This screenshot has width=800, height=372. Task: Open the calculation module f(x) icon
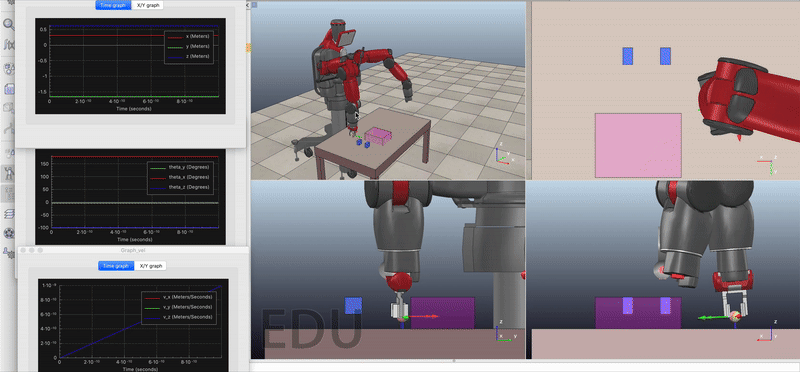click(9, 45)
